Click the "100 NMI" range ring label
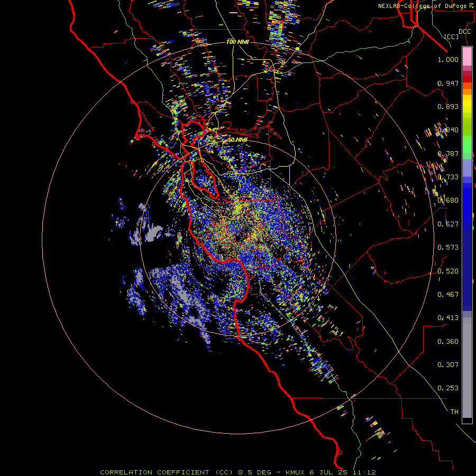This screenshot has width=476, height=476. (237, 42)
